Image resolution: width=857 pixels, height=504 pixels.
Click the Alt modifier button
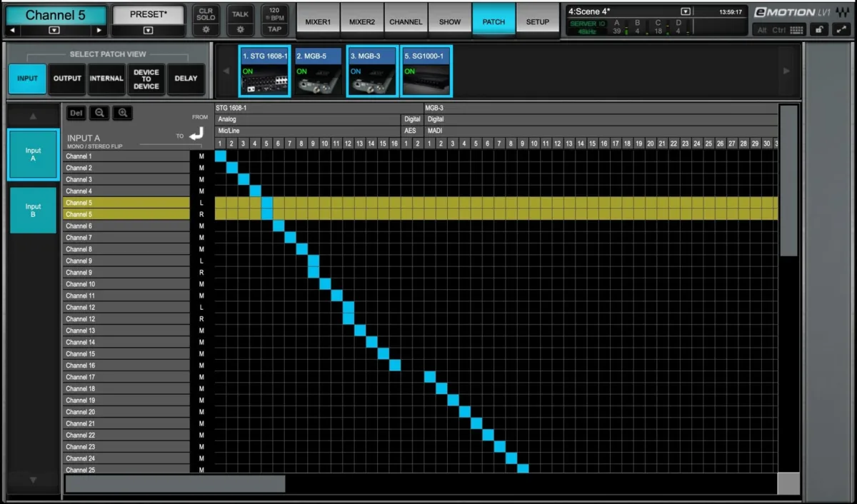pos(762,30)
